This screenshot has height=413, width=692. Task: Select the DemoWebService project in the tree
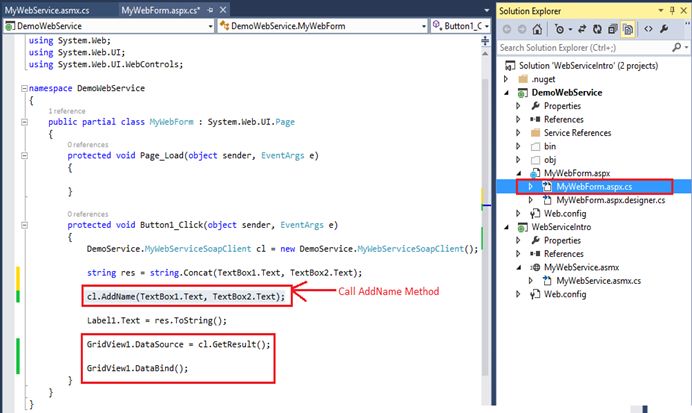point(567,93)
